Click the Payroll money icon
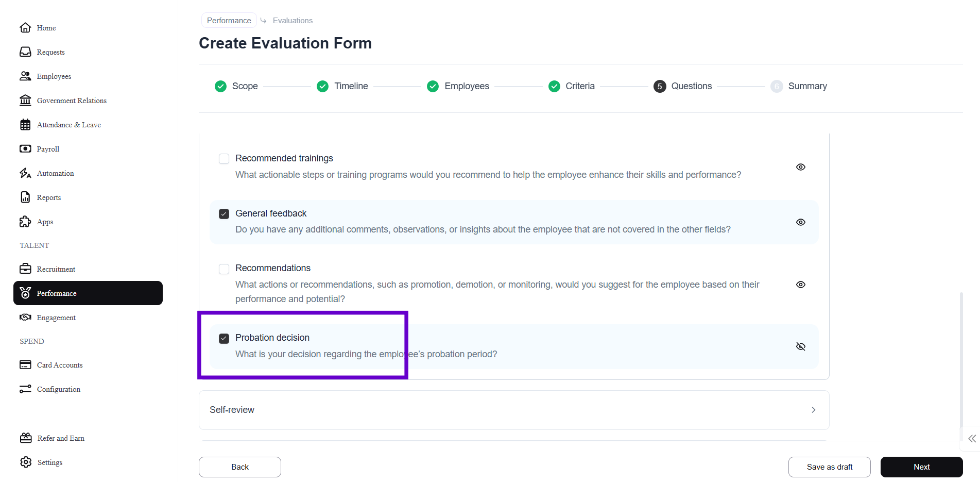 click(25, 149)
